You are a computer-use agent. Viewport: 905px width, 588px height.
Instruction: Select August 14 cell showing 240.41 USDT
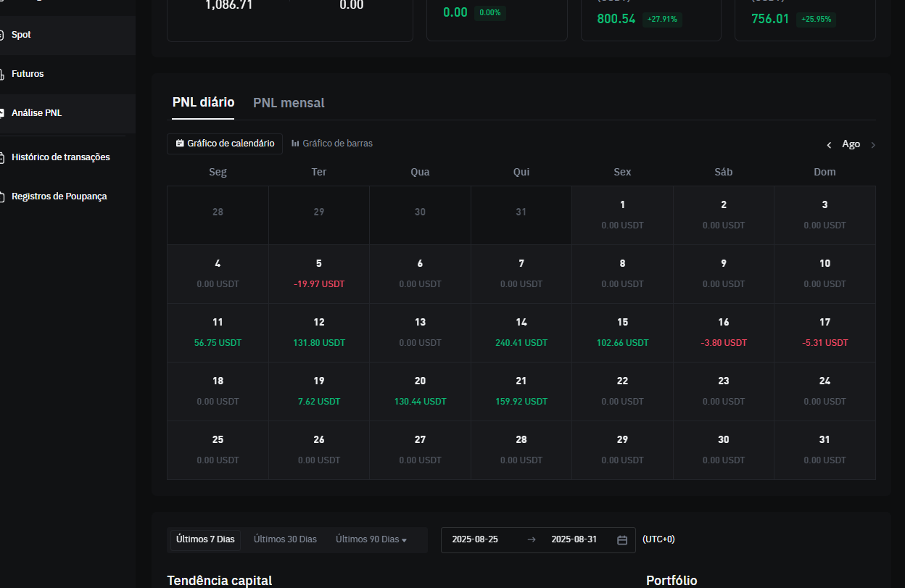(521, 333)
